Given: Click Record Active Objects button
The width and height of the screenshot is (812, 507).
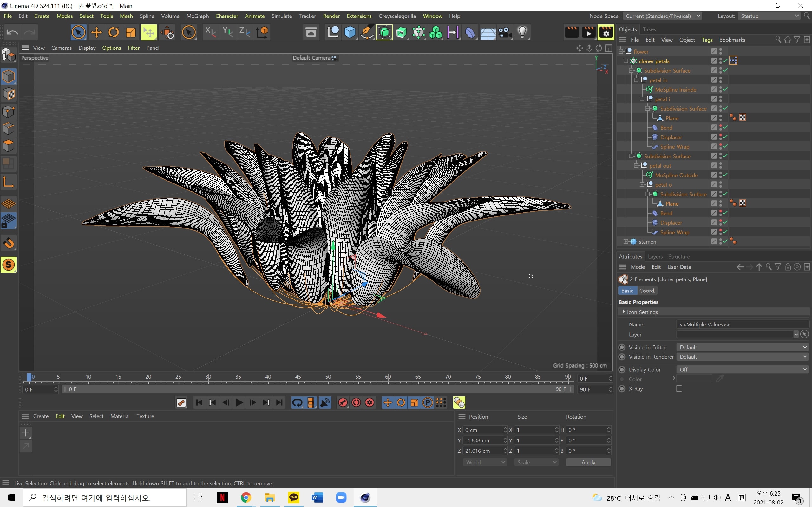Looking at the screenshot, I should tap(343, 402).
